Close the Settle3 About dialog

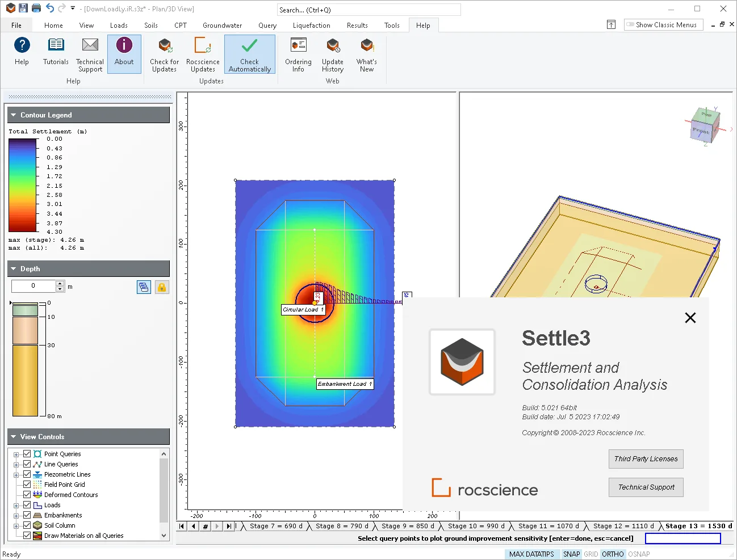(690, 318)
